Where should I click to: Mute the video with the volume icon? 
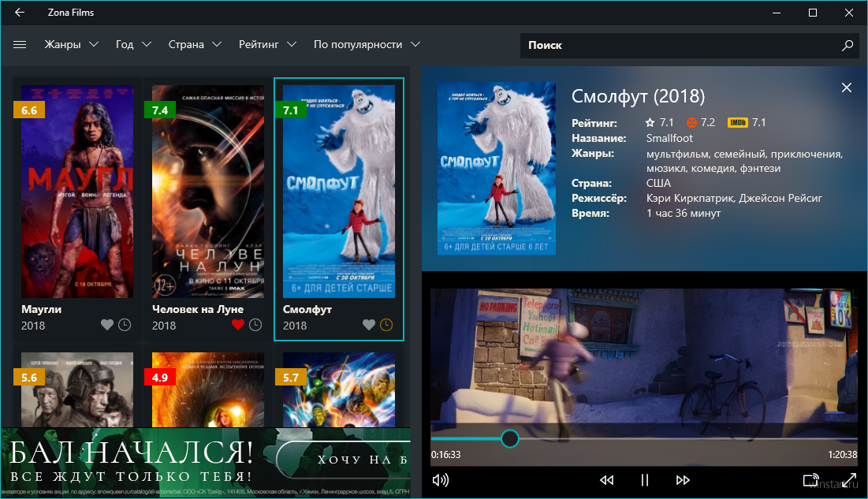[x=440, y=480]
